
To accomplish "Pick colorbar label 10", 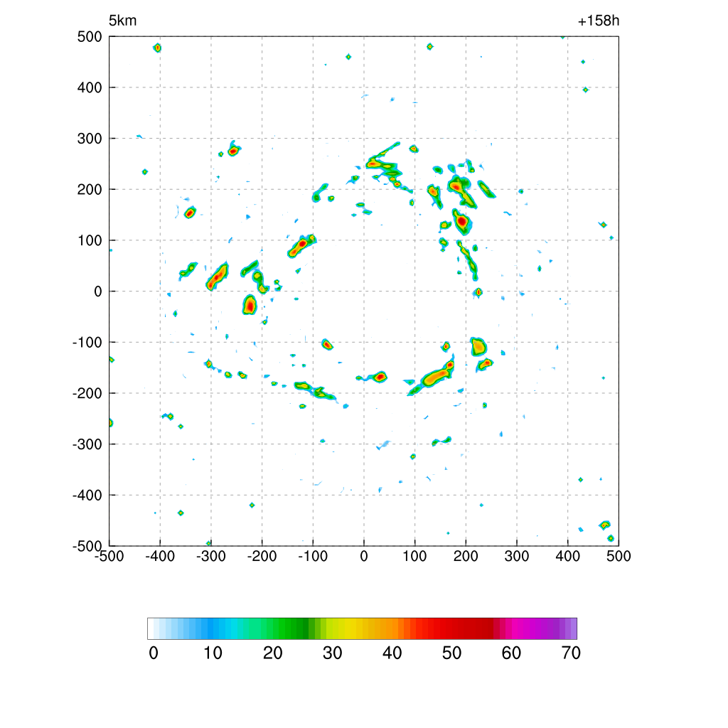I will point(213,653).
